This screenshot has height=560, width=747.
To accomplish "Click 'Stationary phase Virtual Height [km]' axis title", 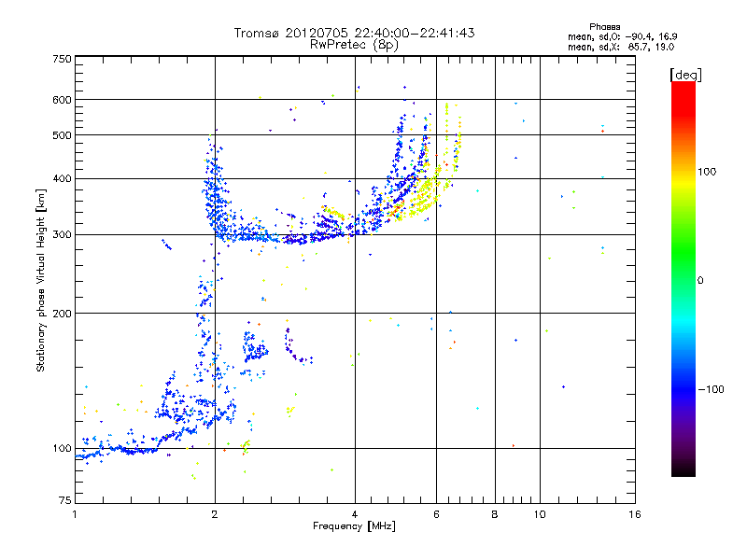I will pos(41,280).
